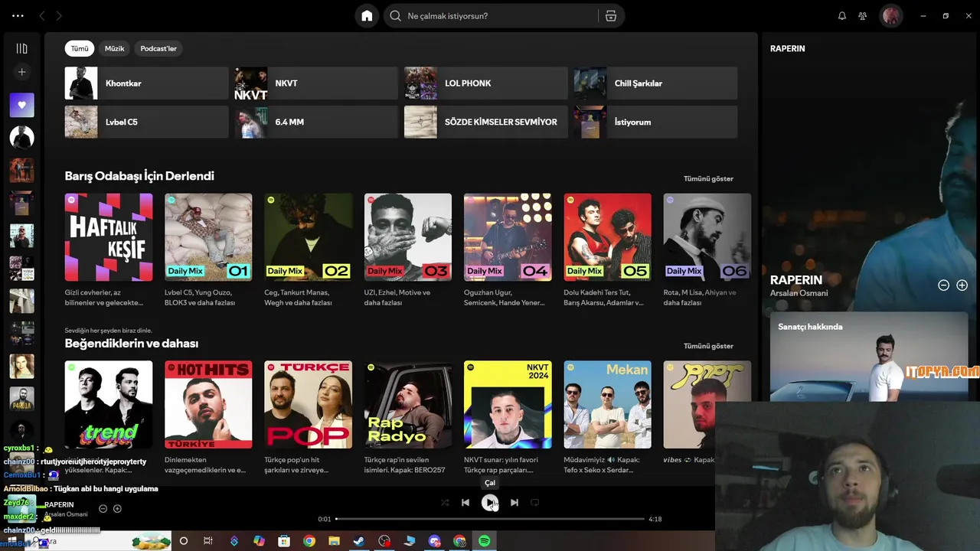Open Daily Mix 03 cover
This screenshot has width=980, height=551.
(408, 237)
